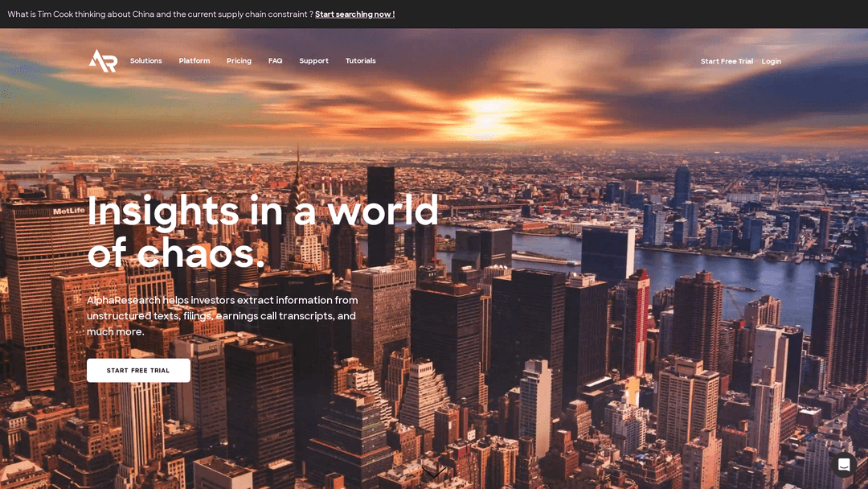Launch the chat bubble in the corner
The height and width of the screenshot is (489, 868).
click(x=843, y=465)
